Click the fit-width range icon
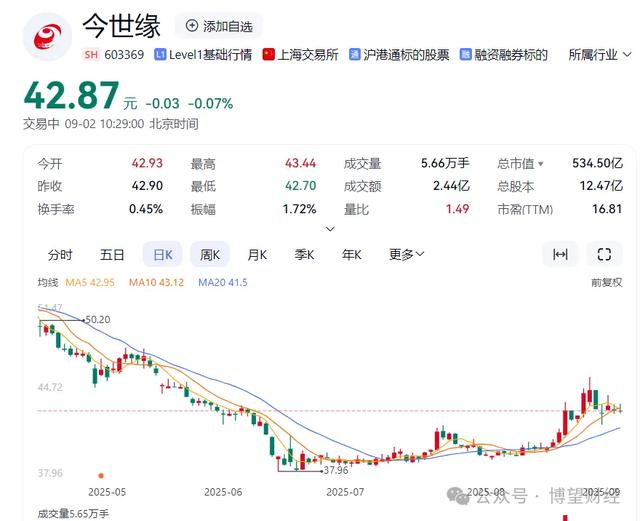This screenshot has width=640, height=521. click(560, 254)
